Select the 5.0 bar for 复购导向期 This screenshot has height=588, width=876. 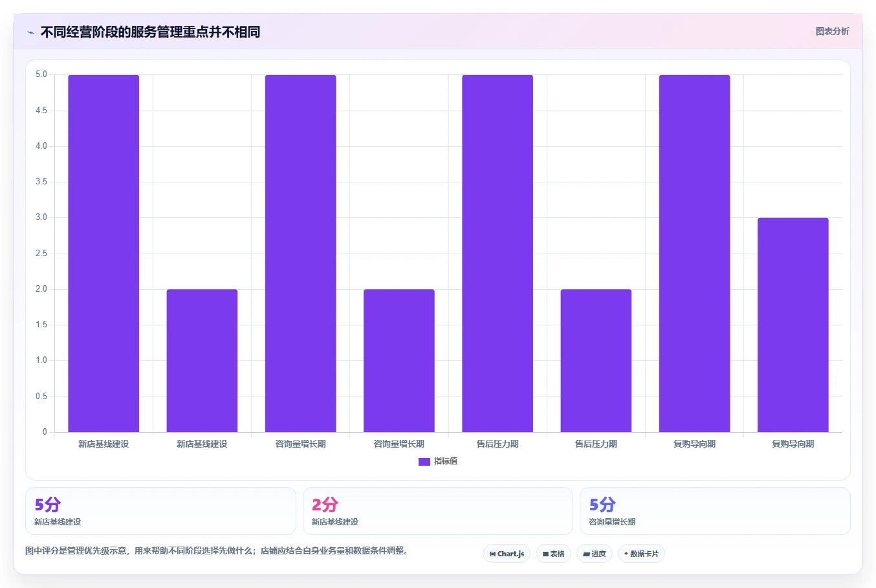click(694, 254)
